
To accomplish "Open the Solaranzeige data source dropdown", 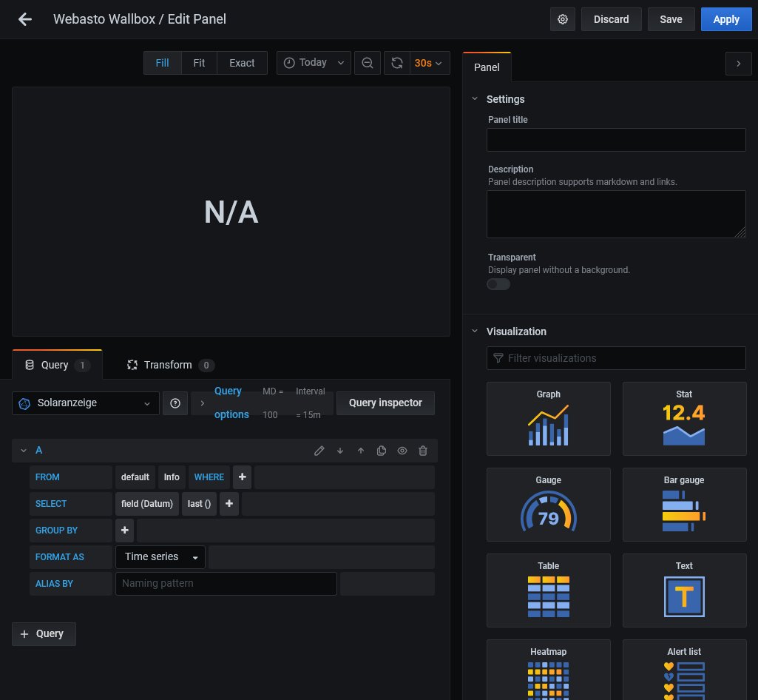I will point(86,403).
